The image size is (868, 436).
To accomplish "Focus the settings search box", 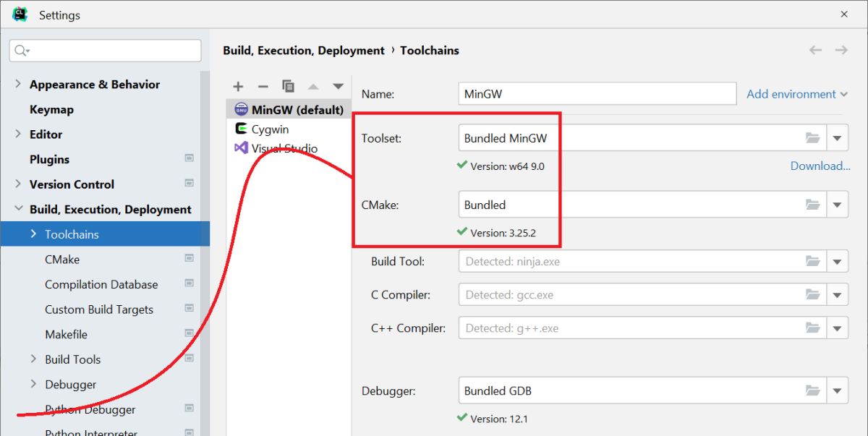I will (106, 50).
